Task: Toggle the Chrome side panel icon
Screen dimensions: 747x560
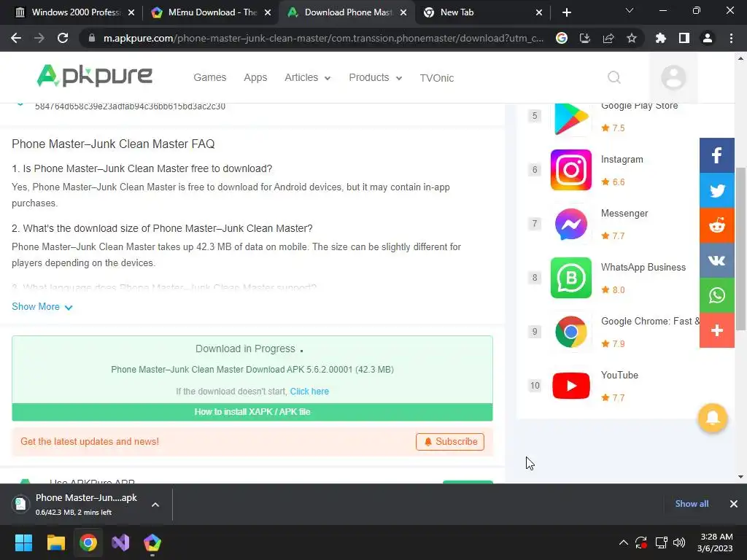Action: tap(684, 38)
